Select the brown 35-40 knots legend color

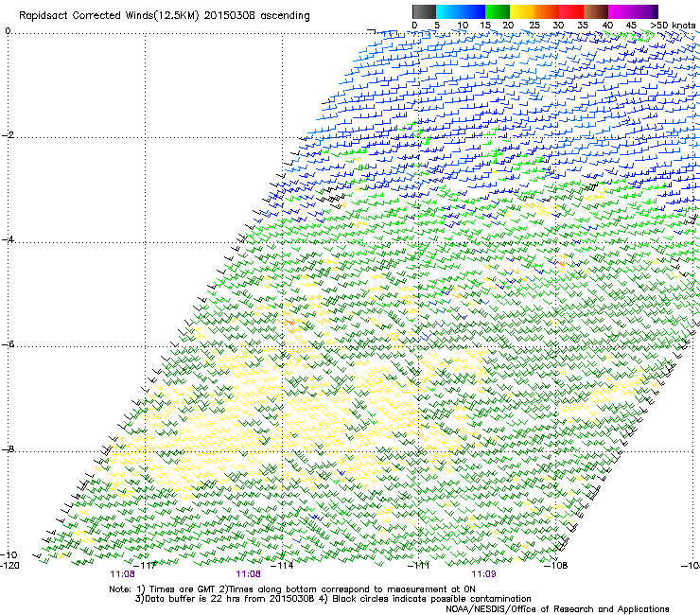(x=596, y=11)
